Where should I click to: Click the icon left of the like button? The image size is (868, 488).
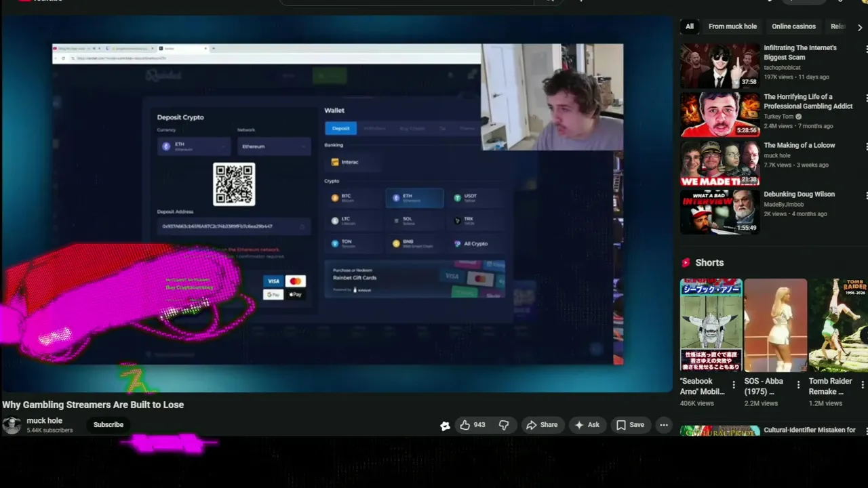pos(445,426)
